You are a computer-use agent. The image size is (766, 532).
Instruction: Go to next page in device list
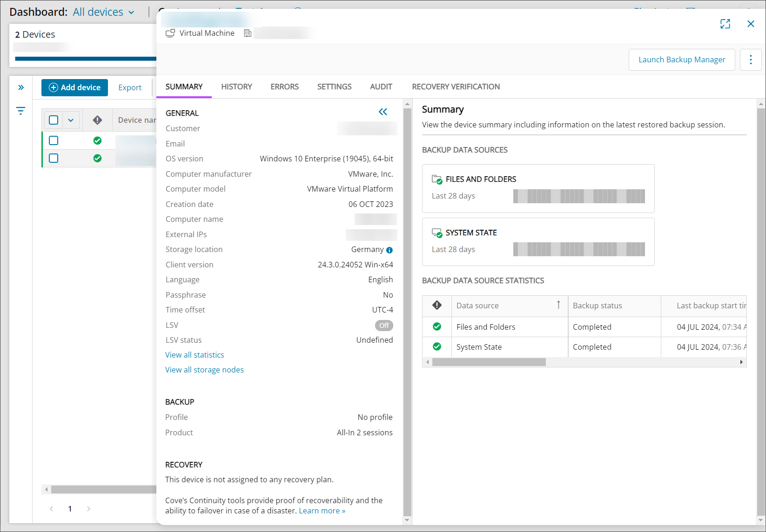pos(88,509)
